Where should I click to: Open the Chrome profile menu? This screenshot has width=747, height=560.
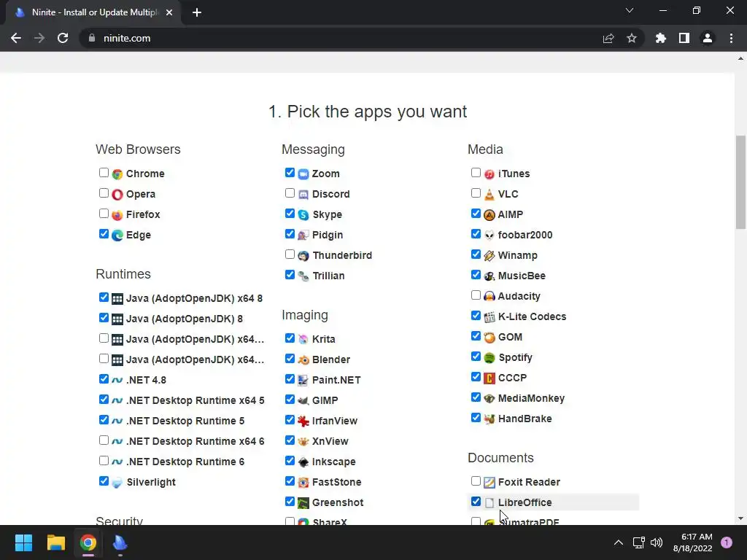[x=708, y=38]
